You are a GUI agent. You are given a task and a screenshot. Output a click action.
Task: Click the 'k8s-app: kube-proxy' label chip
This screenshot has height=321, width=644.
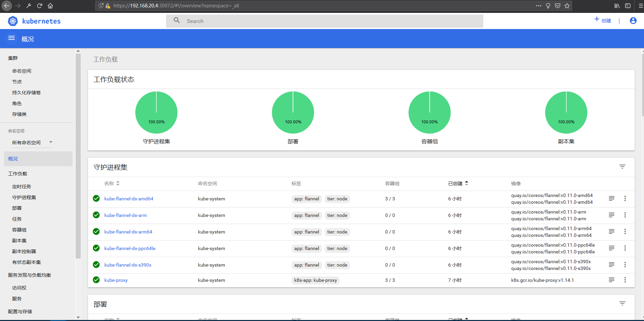[316, 280]
